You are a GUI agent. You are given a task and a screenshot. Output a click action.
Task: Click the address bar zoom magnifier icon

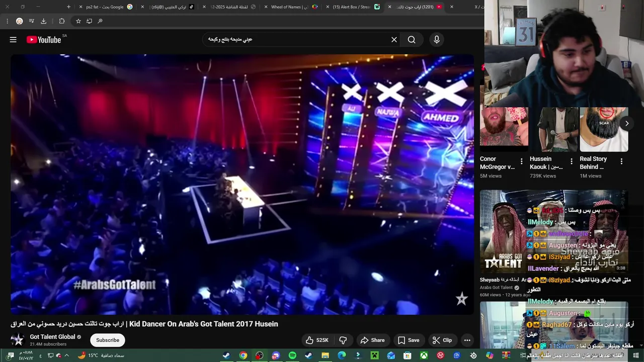[x=100, y=21]
